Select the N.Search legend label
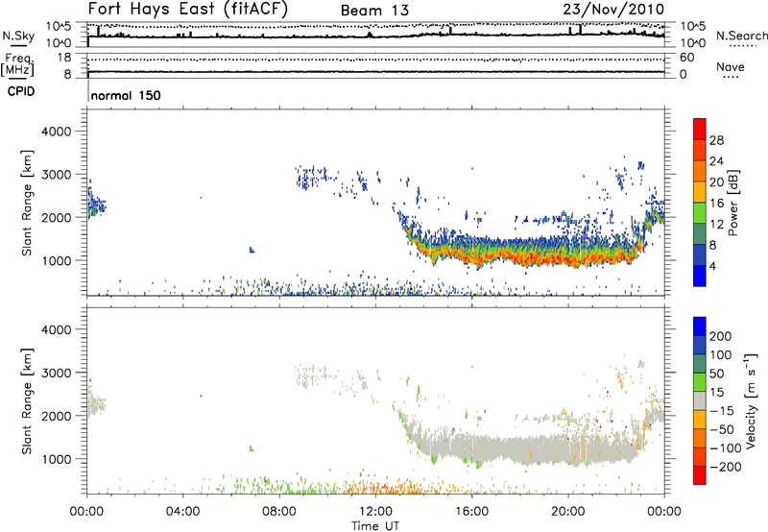Image resolution: width=768 pixels, height=532 pixels. click(x=741, y=36)
